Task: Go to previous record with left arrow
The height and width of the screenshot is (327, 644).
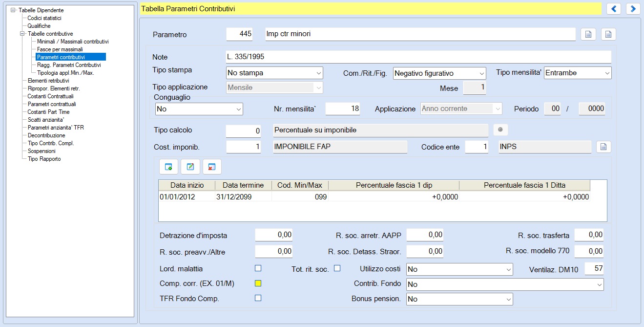Action: pyautogui.click(x=614, y=9)
